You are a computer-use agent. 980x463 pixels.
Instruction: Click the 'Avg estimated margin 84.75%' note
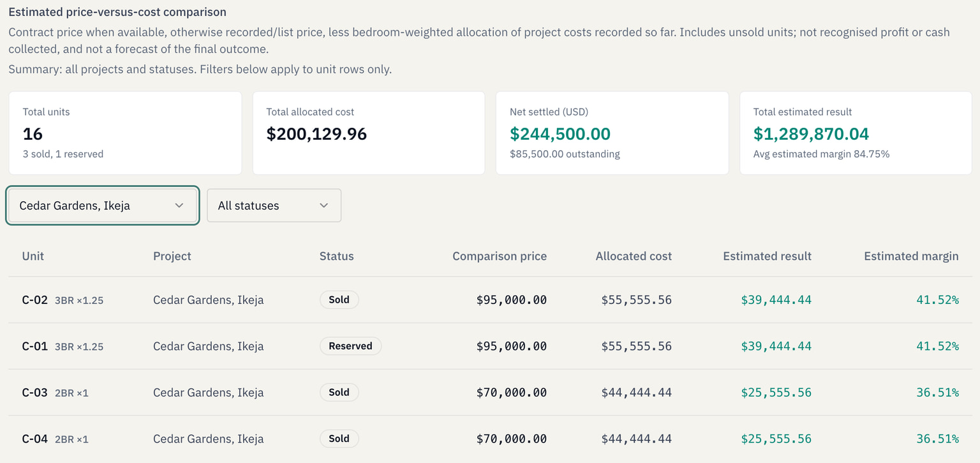pyautogui.click(x=821, y=154)
